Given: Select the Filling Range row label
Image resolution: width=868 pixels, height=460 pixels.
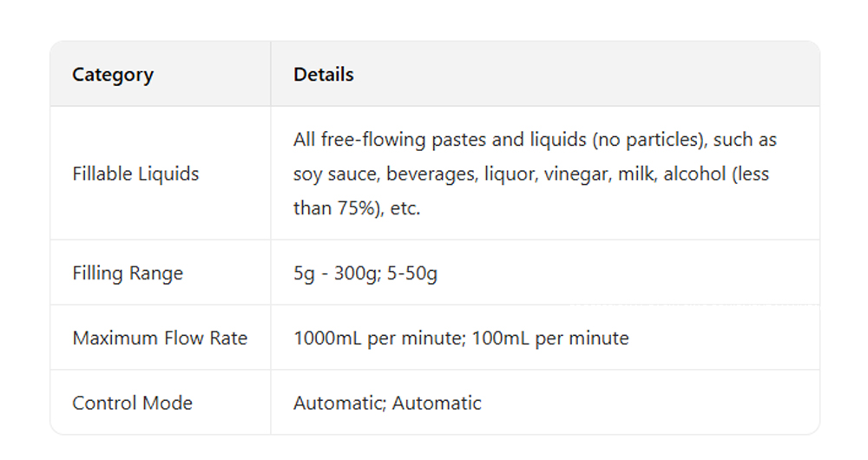Looking at the screenshot, I should point(128,273).
